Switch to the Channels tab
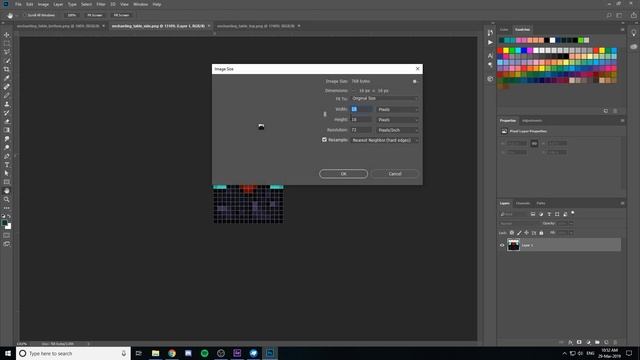 coord(523,203)
